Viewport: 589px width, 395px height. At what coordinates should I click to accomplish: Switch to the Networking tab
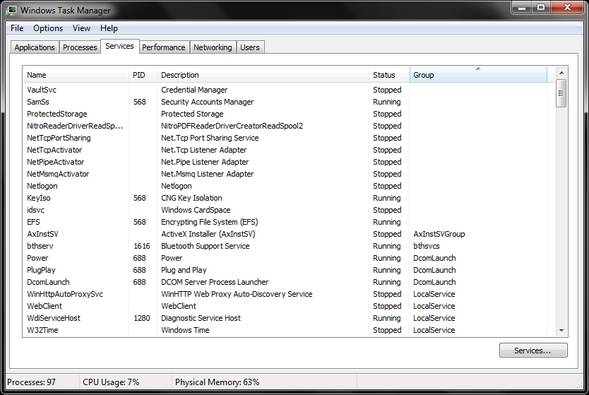tap(213, 47)
